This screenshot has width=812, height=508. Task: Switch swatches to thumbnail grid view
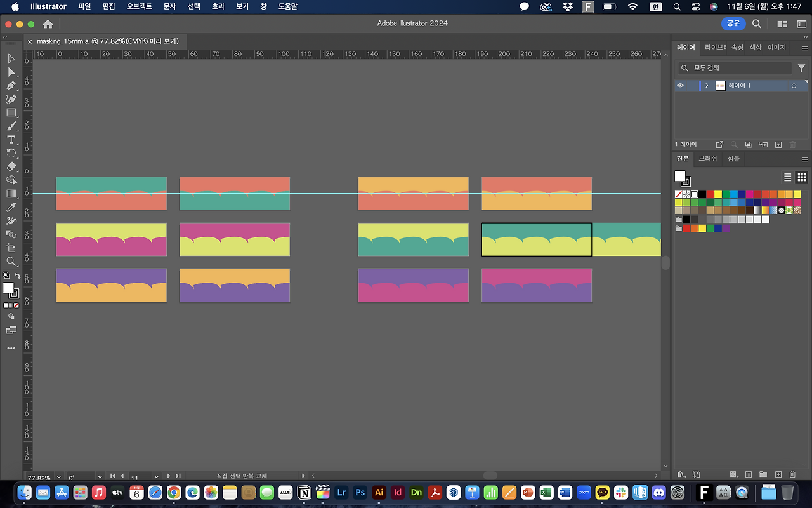click(802, 177)
